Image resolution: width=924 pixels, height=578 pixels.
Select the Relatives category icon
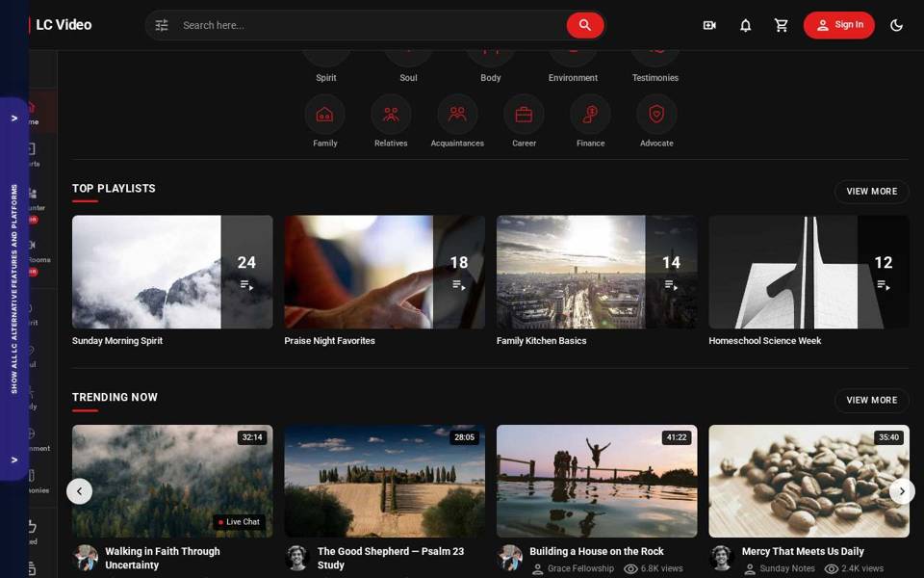pyautogui.click(x=391, y=115)
